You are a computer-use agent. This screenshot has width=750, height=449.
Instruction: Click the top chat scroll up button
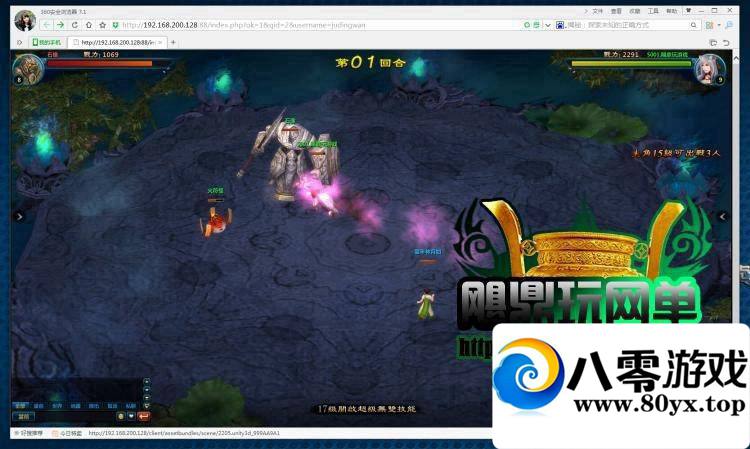146,382
